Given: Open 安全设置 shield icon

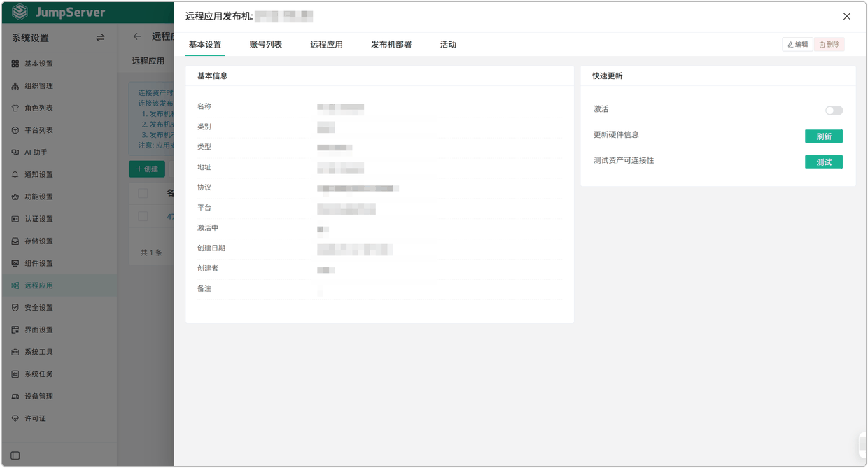Looking at the screenshot, I should 15,308.
